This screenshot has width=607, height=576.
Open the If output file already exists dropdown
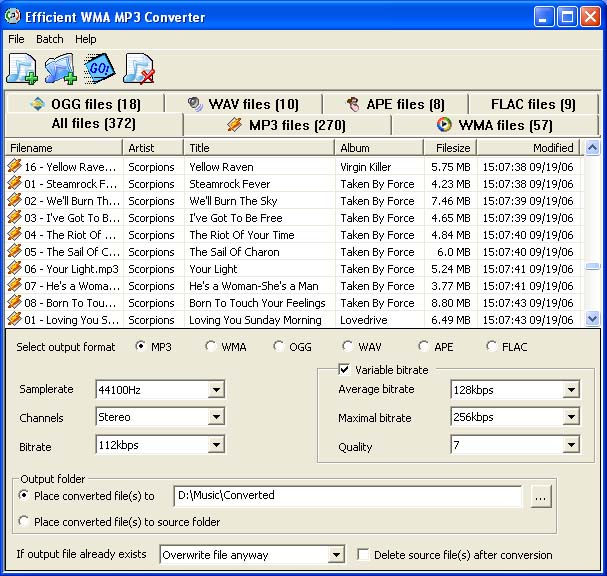click(336, 555)
